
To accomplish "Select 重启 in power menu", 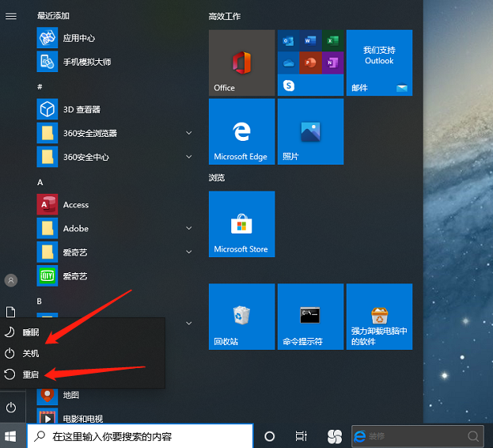I will coord(82,374).
